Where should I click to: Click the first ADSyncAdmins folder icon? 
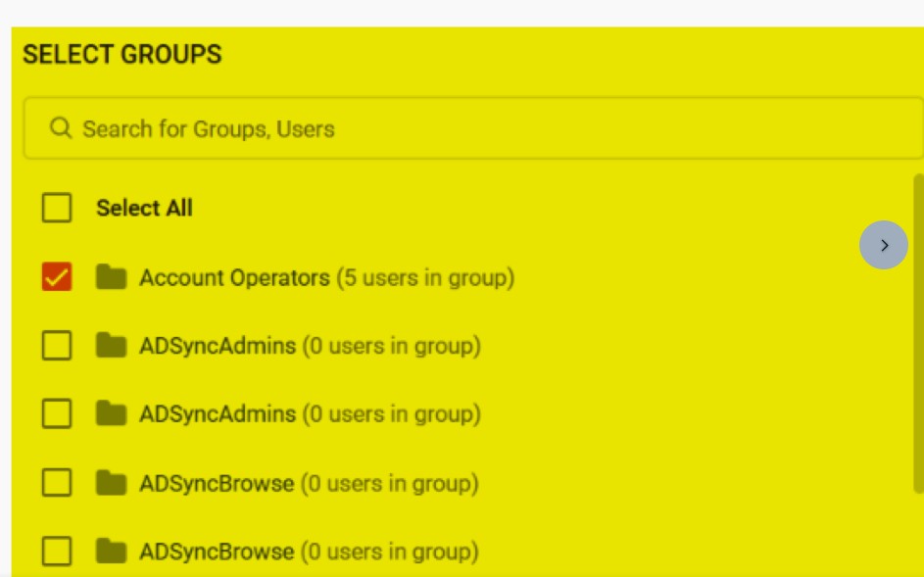click(x=112, y=346)
